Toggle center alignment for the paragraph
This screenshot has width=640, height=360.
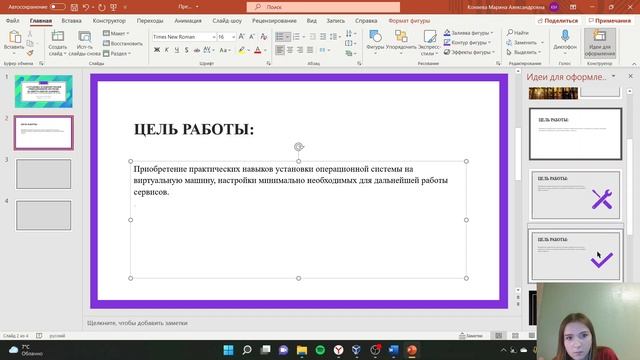290,50
